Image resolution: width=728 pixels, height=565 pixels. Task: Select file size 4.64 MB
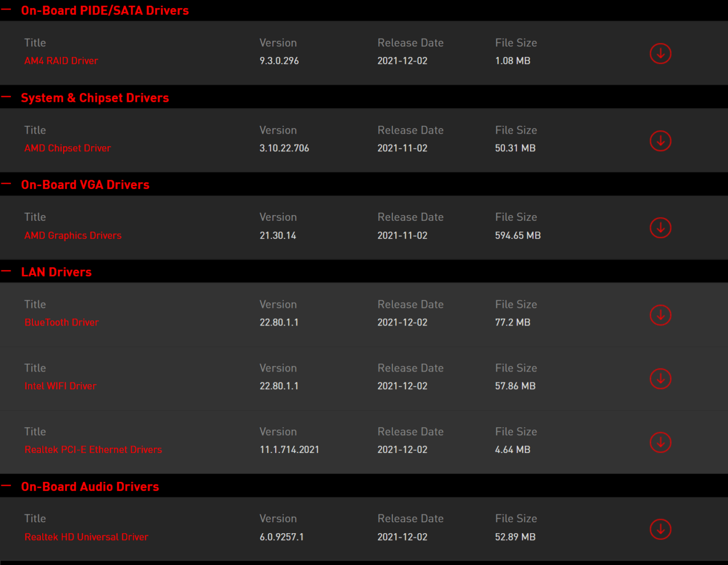coord(512,449)
